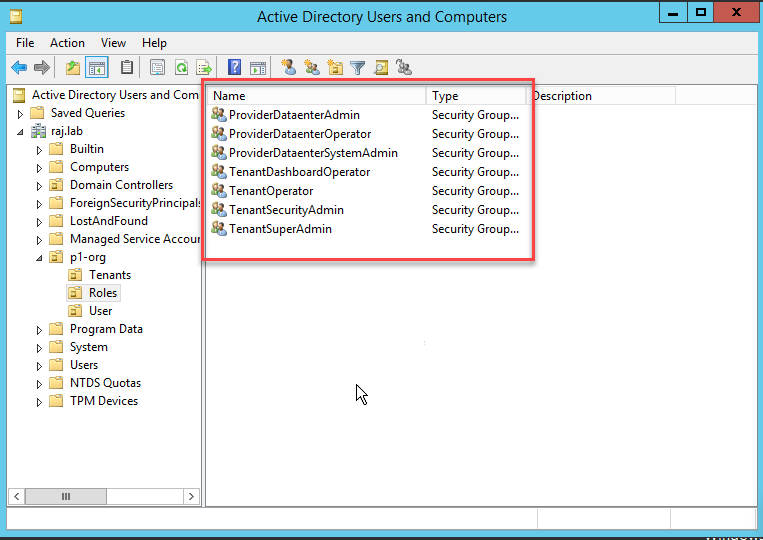Click Find objects magnifier icon
Viewport: 763px width, 540px height.
pyautogui.click(x=381, y=67)
